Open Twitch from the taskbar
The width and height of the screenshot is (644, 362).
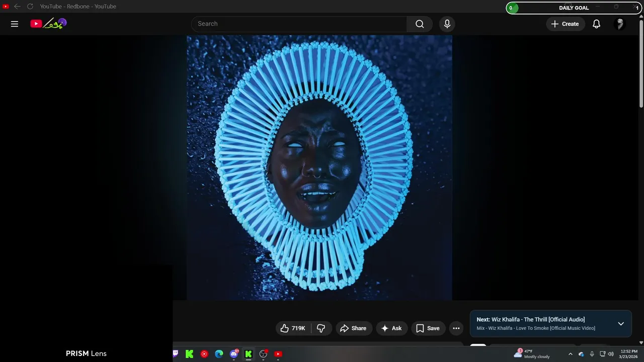click(x=175, y=354)
